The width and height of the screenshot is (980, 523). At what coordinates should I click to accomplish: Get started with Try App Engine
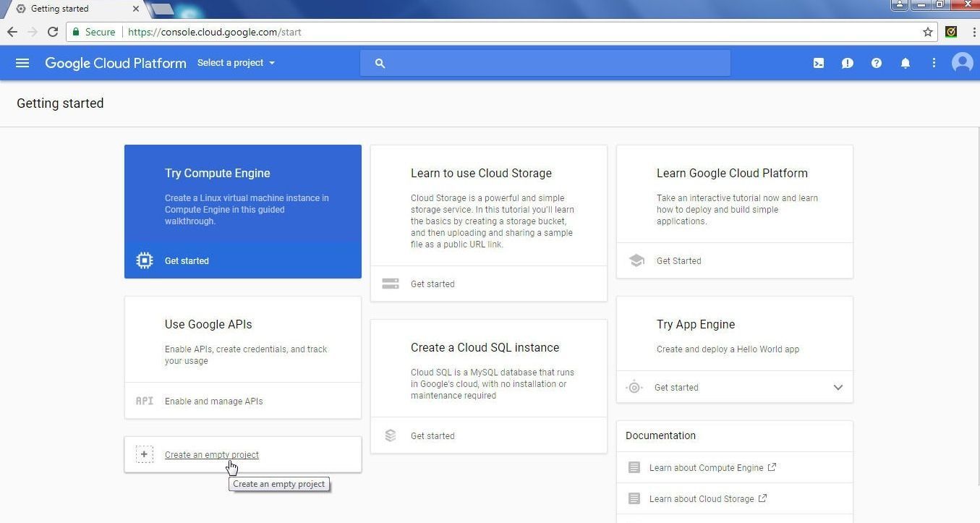point(676,387)
